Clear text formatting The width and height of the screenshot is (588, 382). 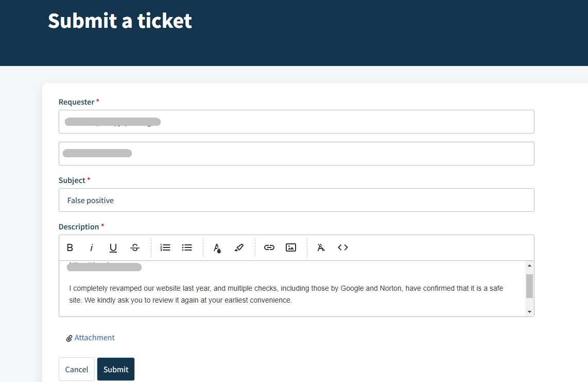click(x=321, y=247)
